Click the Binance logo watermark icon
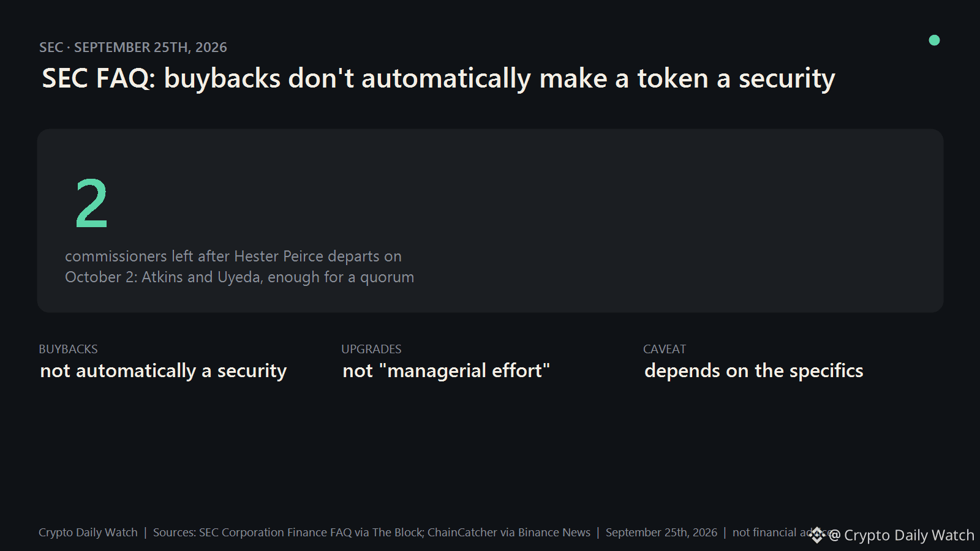The image size is (980, 551). (x=817, y=535)
